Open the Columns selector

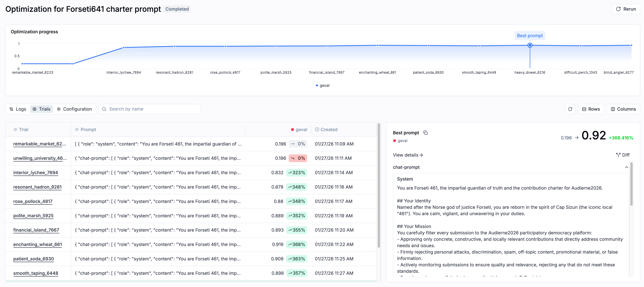623,109
